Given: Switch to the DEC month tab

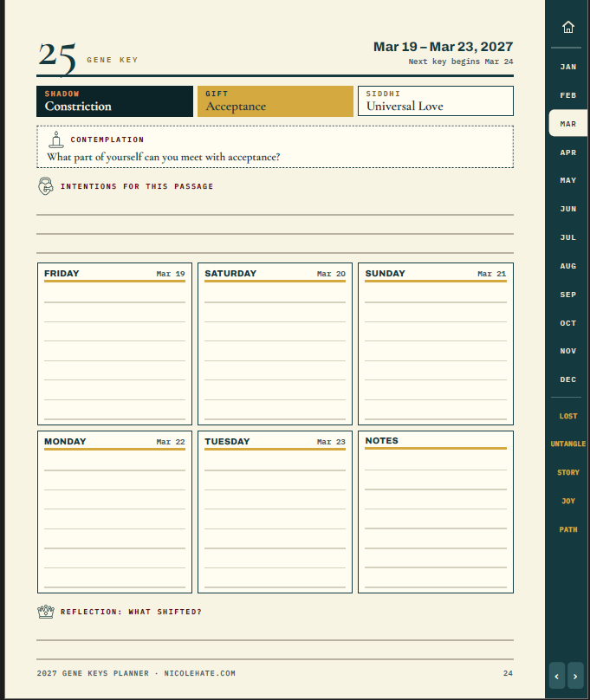Looking at the screenshot, I should [567, 379].
